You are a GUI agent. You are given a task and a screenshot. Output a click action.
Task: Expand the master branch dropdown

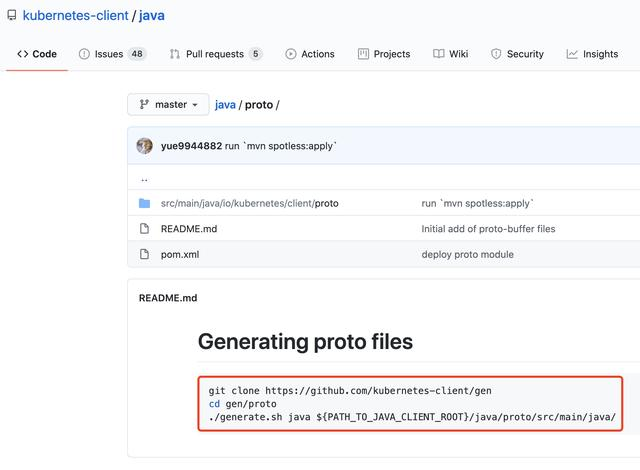[x=168, y=104]
